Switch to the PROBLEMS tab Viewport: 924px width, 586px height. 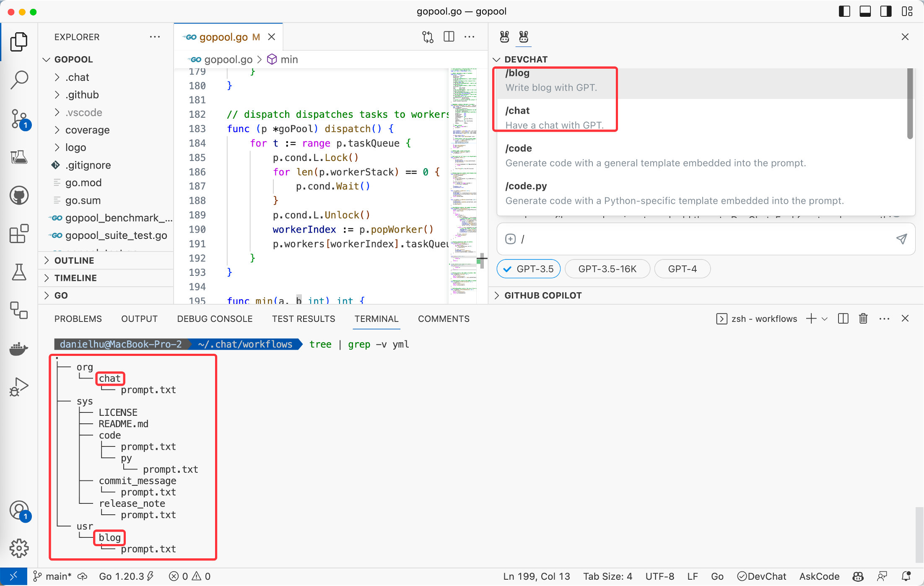click(78, 319)
